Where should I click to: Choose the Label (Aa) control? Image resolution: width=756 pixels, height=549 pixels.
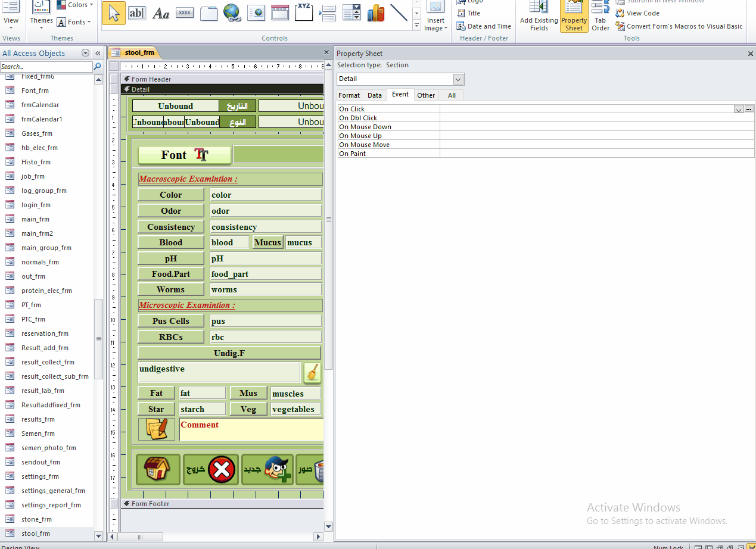tap(161, 13)
